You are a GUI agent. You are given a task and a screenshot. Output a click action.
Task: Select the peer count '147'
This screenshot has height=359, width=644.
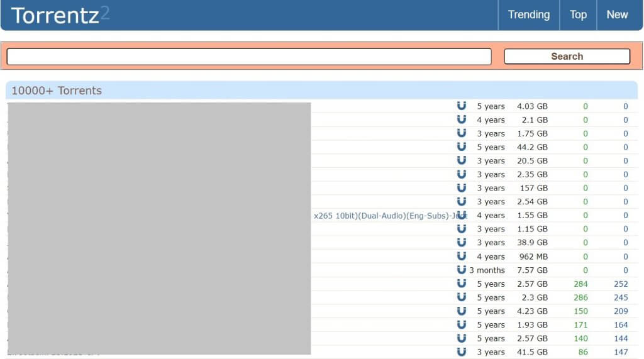click(621, 352)
